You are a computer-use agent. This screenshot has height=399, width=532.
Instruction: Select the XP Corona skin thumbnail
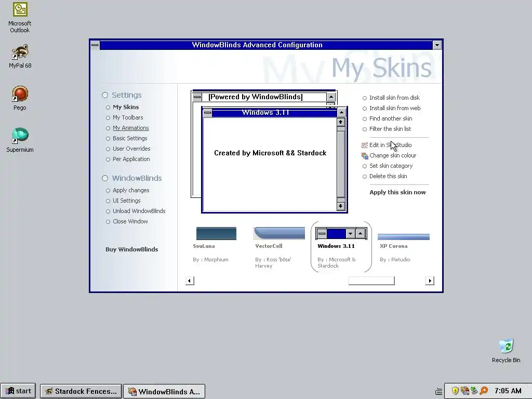(403, 237)
